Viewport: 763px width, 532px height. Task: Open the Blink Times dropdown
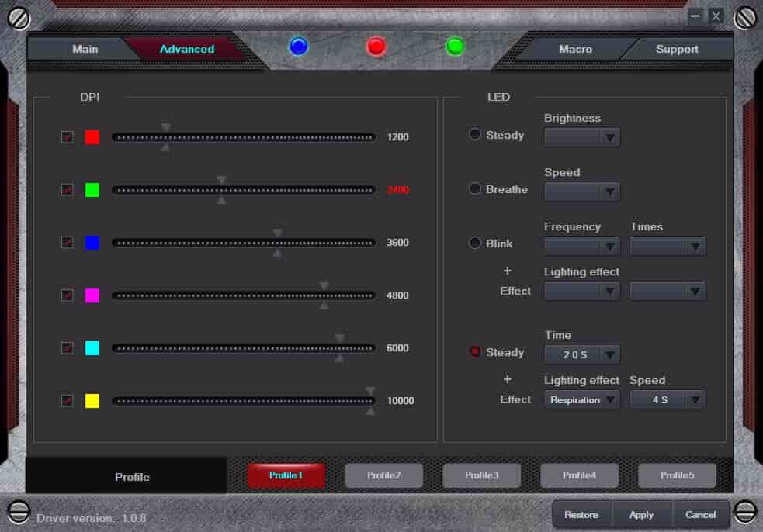[x=668, y=246]
